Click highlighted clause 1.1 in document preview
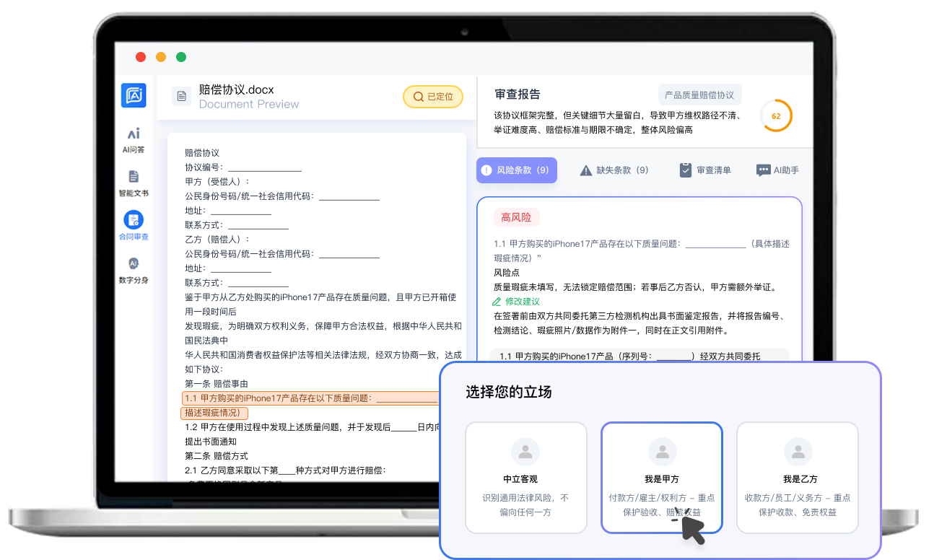 310,398
